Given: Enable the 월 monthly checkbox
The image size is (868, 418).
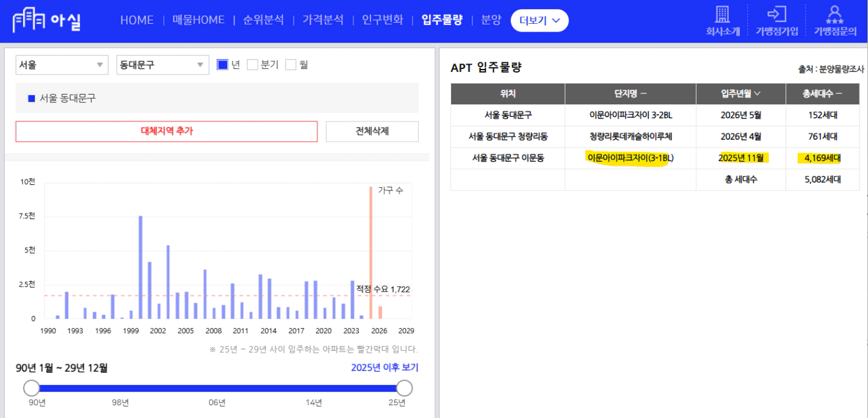Looking at the screenshot, I should tap(291, 65).
